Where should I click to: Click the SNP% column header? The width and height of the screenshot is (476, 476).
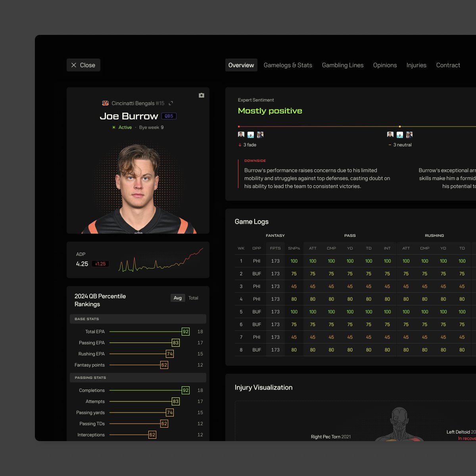[x=294, y=248]
